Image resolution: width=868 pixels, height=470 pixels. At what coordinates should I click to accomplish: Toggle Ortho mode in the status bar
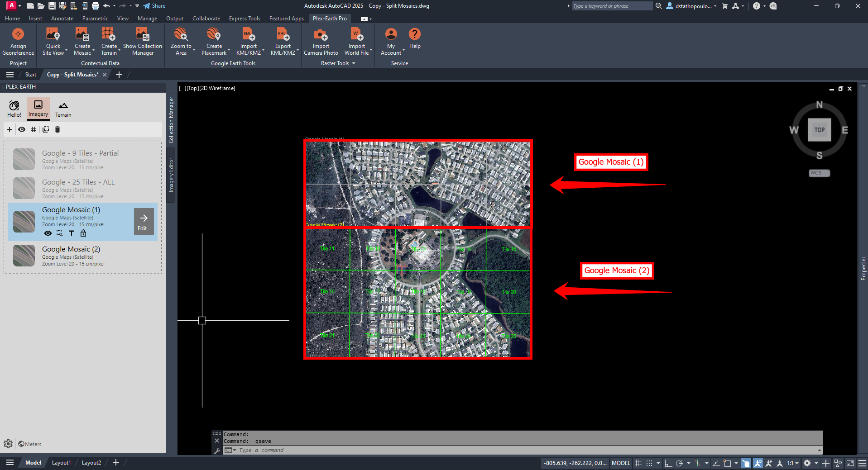pos(668,463)
